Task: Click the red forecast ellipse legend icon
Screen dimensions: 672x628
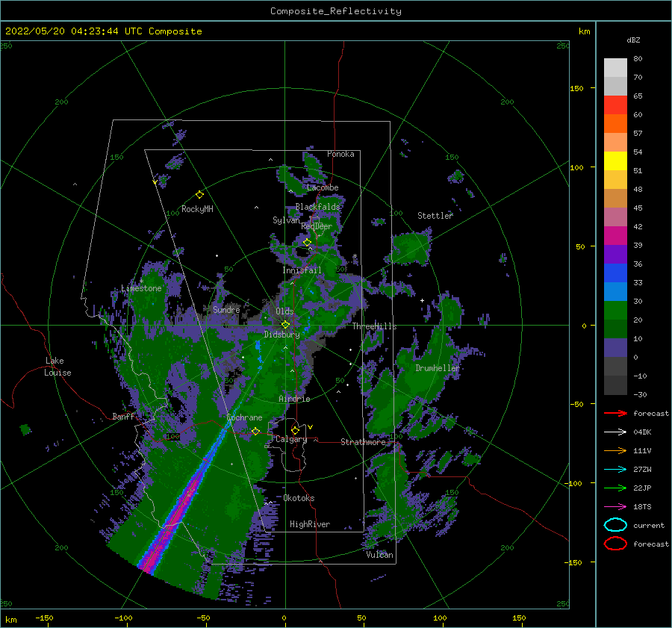Action: pyautogui.click(x=615, y=544)
